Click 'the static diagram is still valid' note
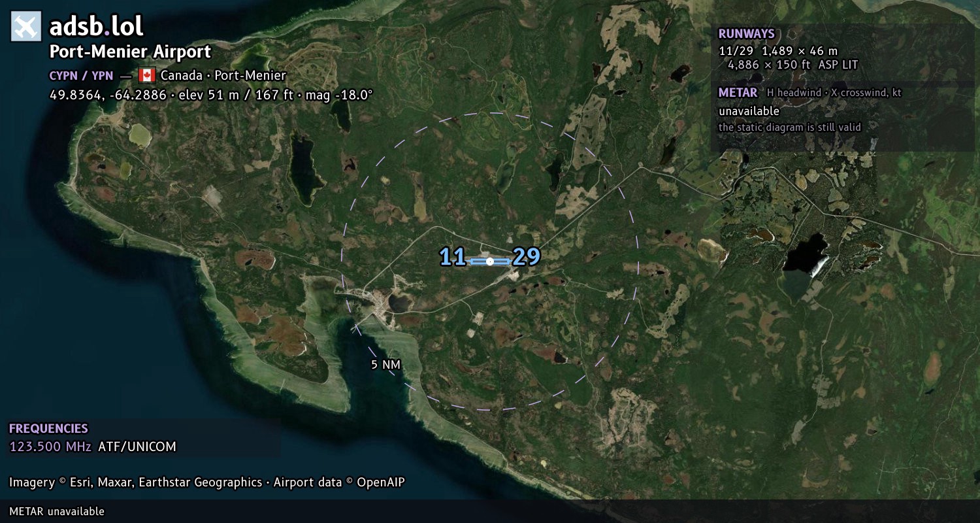This screenshot has width=980, height=523. coord(790,127)
